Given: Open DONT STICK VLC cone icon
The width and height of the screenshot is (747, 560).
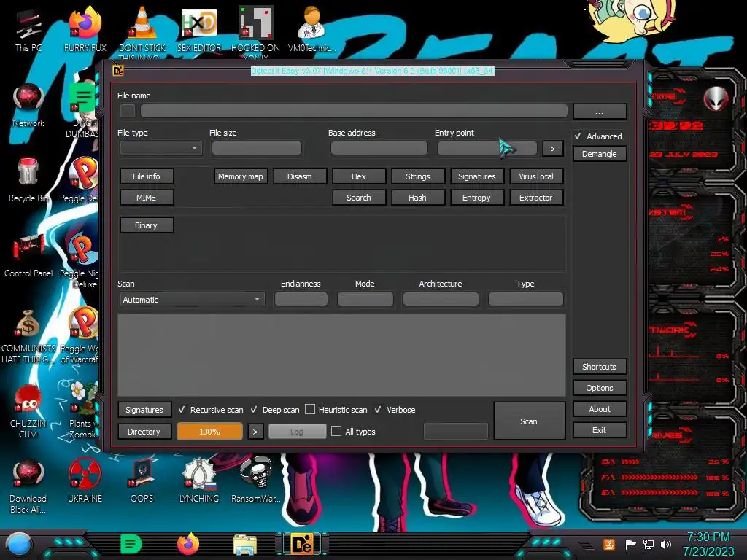Looking at the screenshot, I should 142,29.
